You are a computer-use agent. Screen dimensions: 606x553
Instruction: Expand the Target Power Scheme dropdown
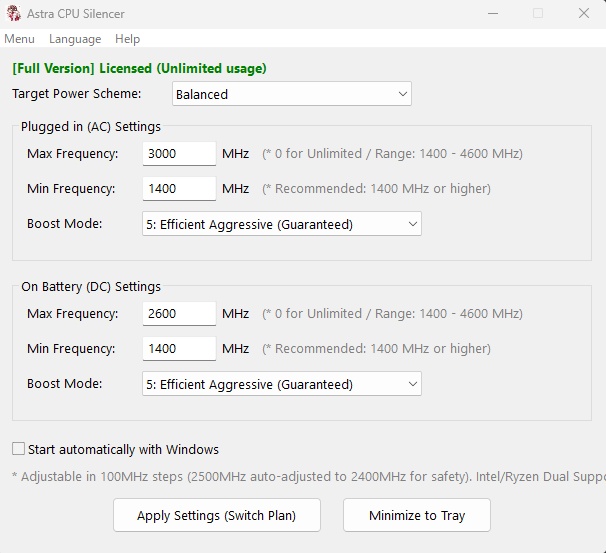[x=292, y=94]
